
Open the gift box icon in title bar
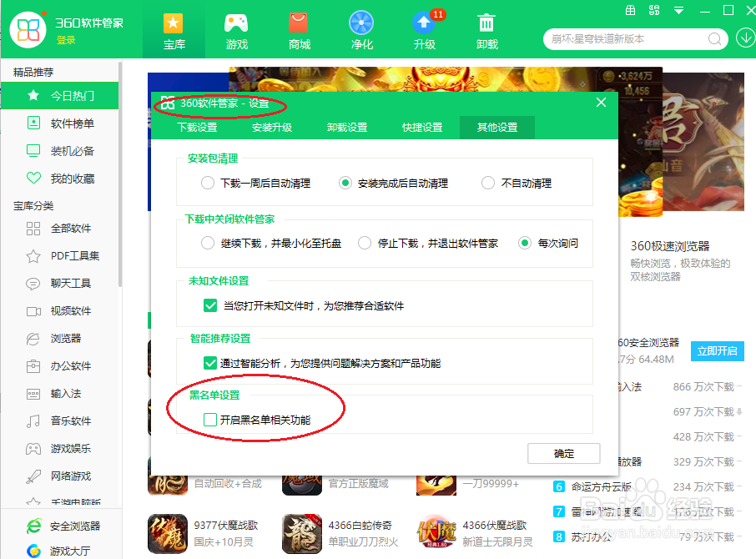(630, 10)
